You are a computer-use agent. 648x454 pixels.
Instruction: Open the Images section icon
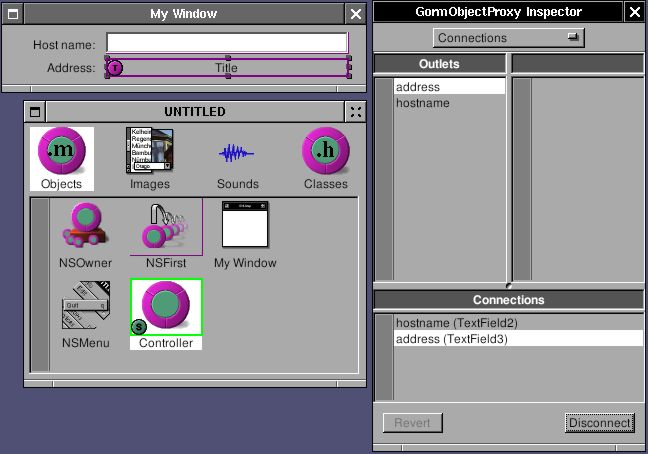point(149,151)
